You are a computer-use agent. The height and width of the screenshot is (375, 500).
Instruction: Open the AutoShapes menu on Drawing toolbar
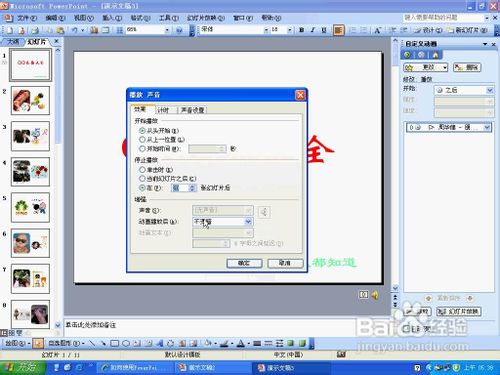click(66, 343)
